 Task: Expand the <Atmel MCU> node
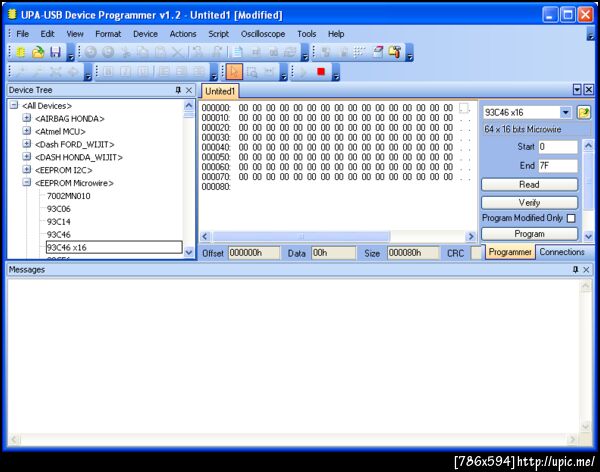[x=27, y=131]
